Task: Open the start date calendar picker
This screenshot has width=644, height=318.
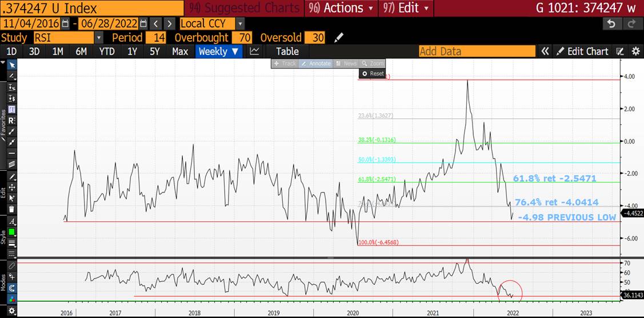Action: point(65,23)
